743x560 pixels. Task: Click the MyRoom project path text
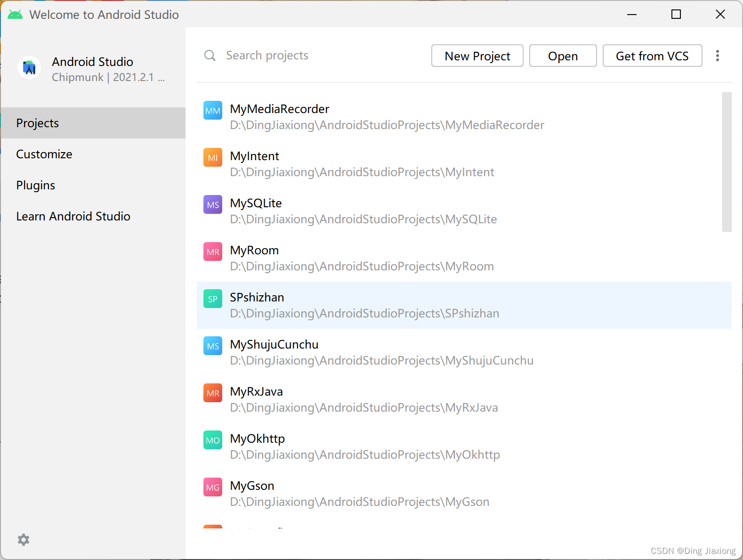tap(362, 267)
